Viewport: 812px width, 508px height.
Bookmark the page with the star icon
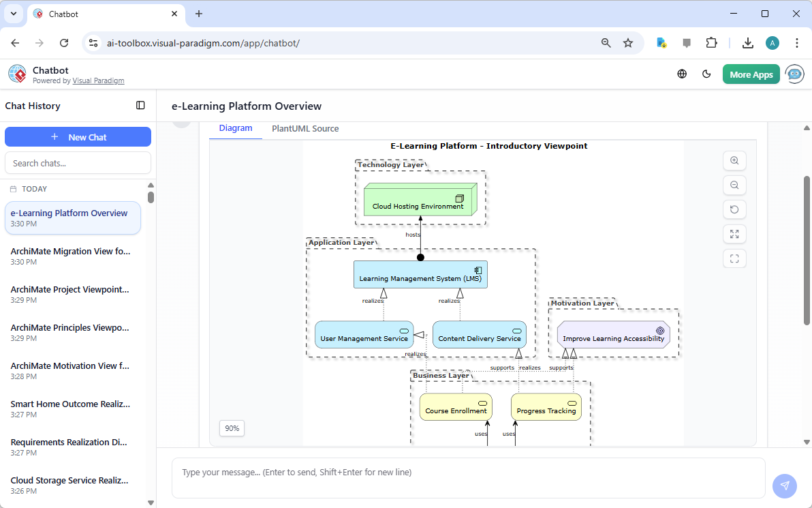[627, 42]
